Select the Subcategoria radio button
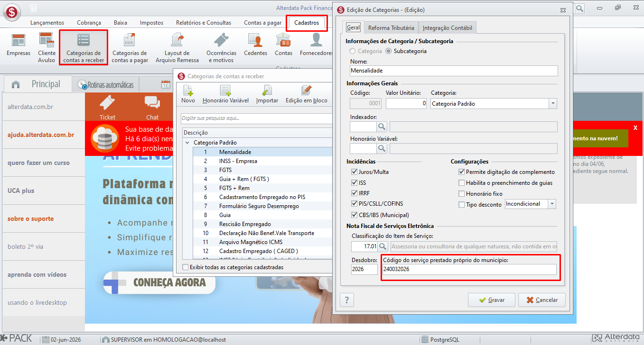Viewport: 644px width, 345px height. 389,51
